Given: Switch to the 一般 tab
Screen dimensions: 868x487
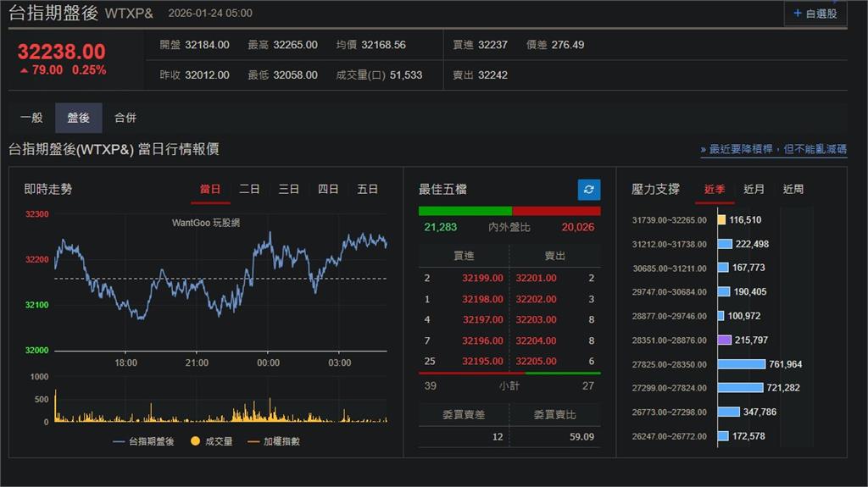Looking at the screenshot, I should (31, 118).
